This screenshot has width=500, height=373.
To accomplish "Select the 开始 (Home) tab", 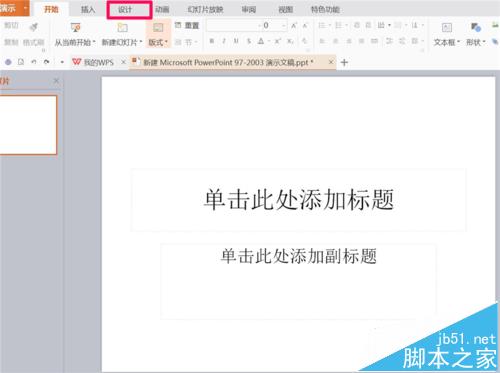I will 51,10.
